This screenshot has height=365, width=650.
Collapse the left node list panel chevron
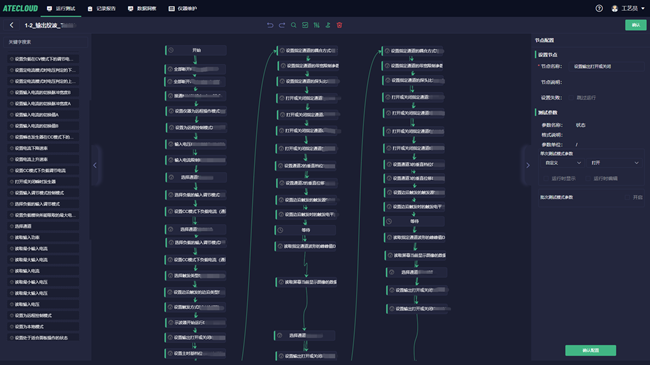95,165
